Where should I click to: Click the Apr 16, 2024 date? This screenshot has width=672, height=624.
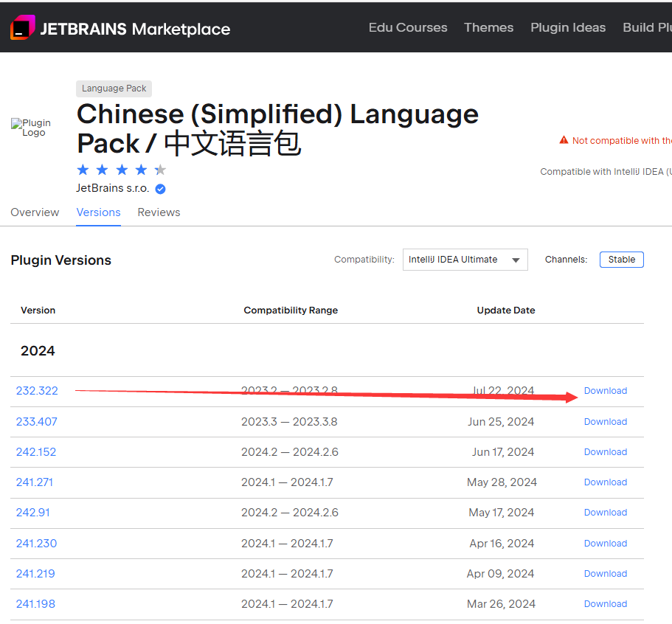502,544
